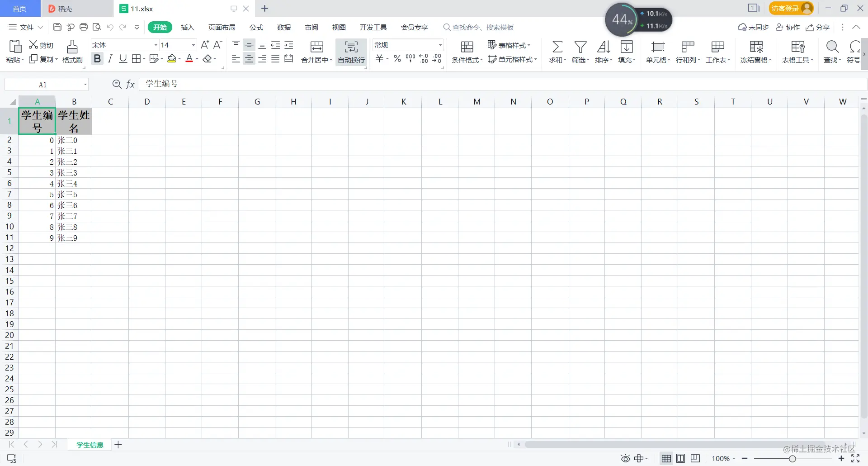Add a new sheet with plus button
The height and width of the screenshot is (466, 868).
(118, 445)
